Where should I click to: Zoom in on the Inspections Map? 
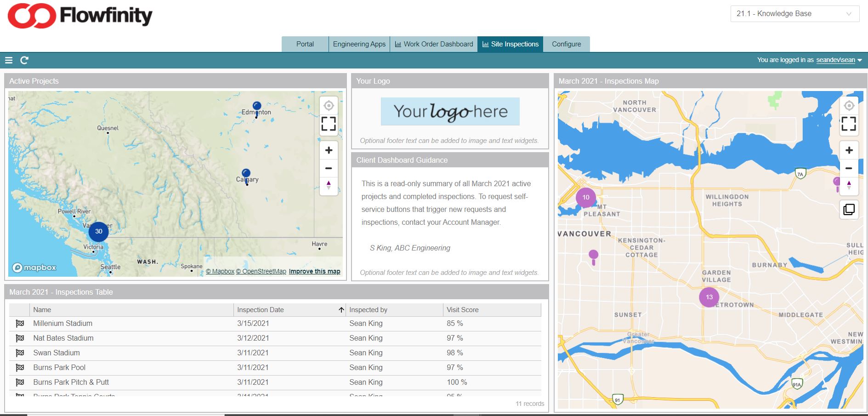click(849, 150)
